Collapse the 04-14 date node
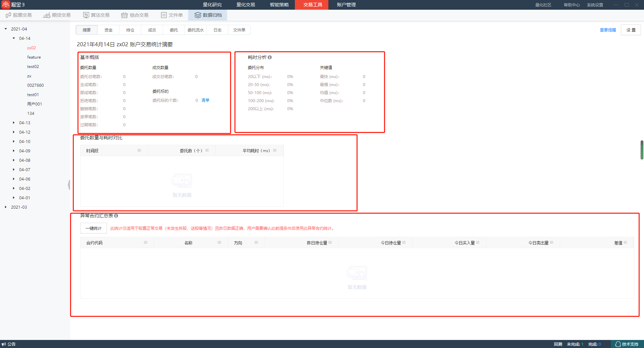The image size is (644, 348). [x=14, y=38]
